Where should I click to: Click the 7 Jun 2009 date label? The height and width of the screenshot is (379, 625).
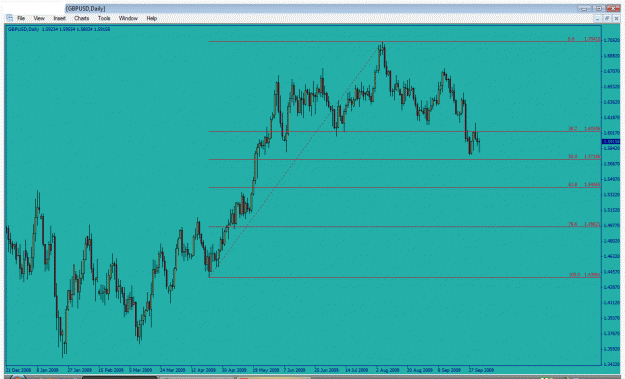coord(294,370)
